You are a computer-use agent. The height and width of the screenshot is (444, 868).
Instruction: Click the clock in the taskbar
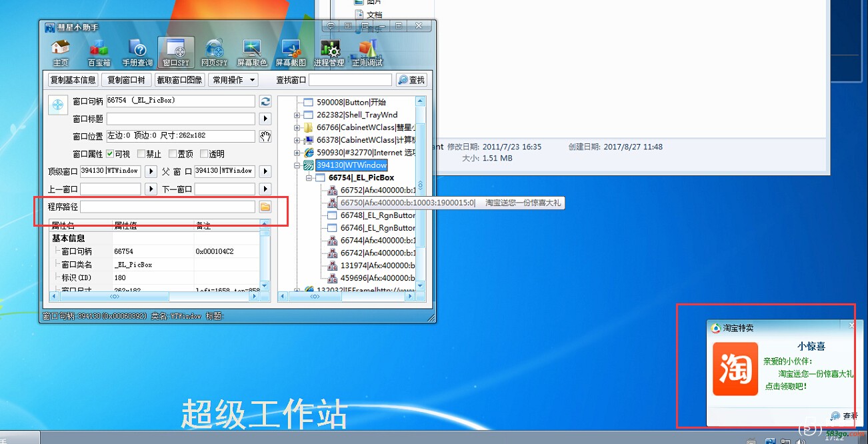pyautogui.click(x=833, y=439)
